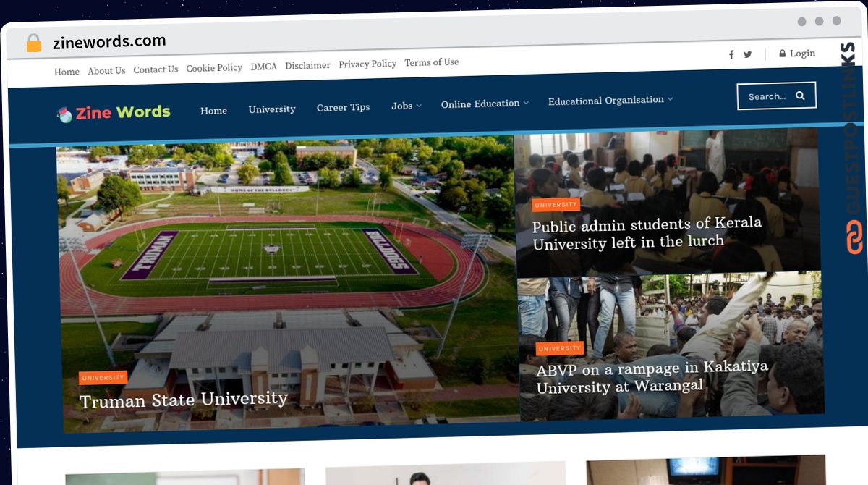Image resolution: width=868 pixels, height=485 pixels.
Task: Click the magnifier icon in search box
Action: click(800, 96)
